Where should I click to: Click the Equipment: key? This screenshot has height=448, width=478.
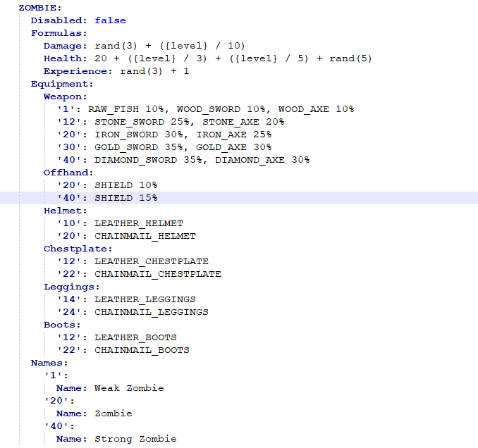pyautogui.click(x=62, y=84)
